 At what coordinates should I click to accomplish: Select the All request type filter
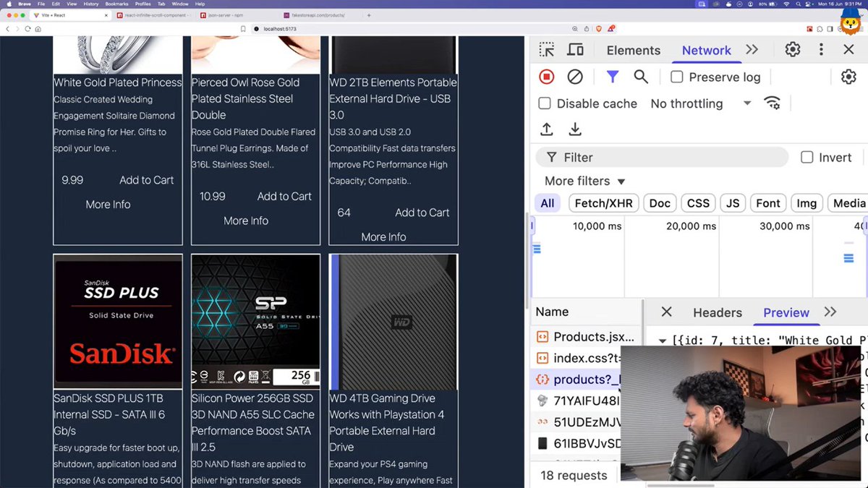548,203
